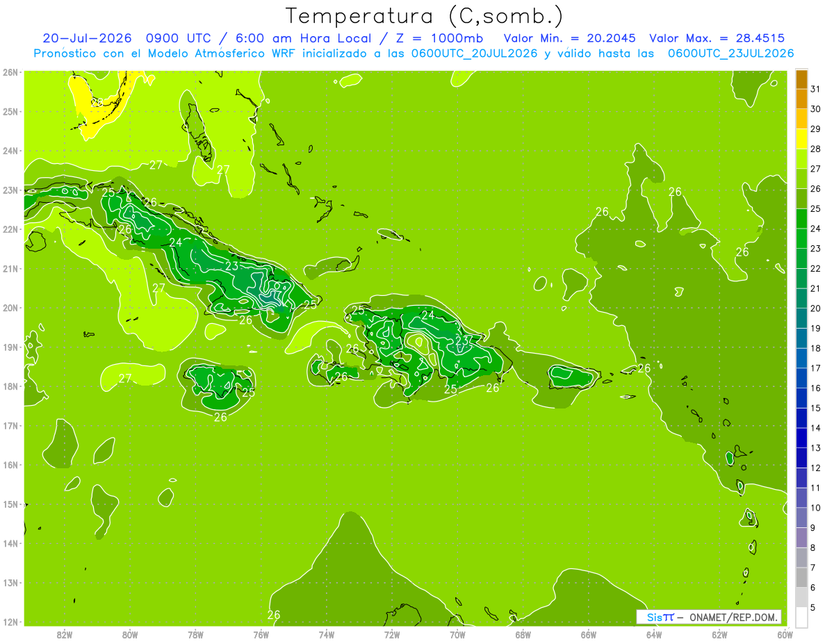Click the '28' color scale label
This screenshot has height=644, width=834.
815,149
